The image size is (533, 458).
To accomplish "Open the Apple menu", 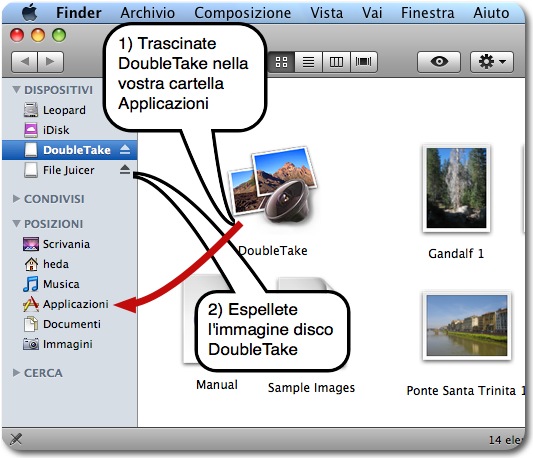I will click(x=30, y=13).
